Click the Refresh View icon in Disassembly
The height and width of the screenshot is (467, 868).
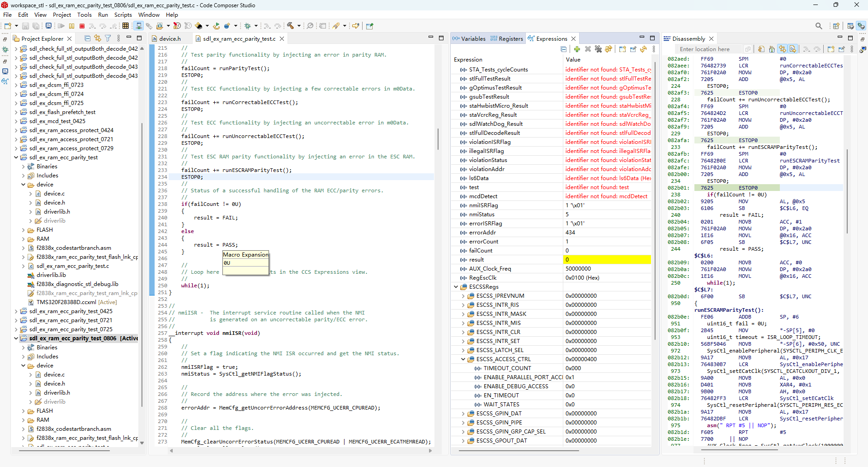pos(761,49)
